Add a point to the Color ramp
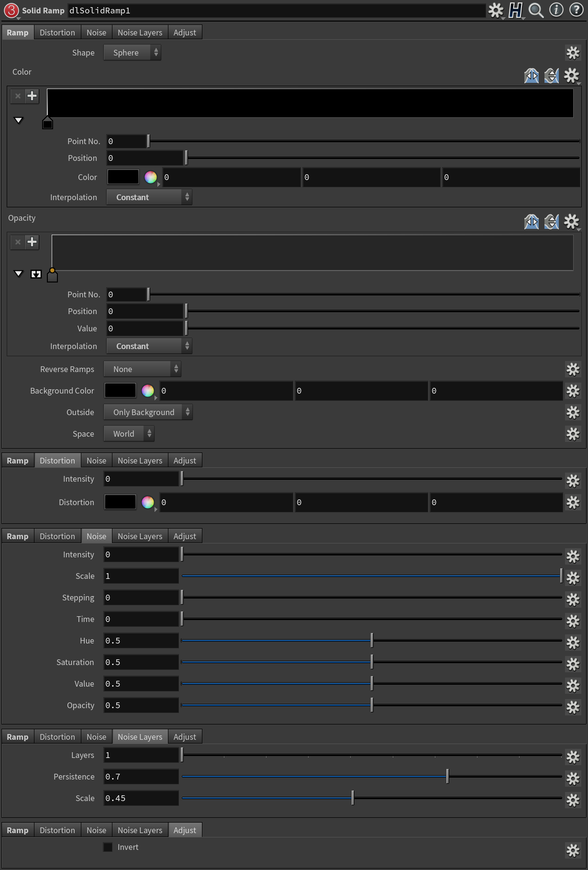This screenshot has width=588, height=870. (32, 96)
